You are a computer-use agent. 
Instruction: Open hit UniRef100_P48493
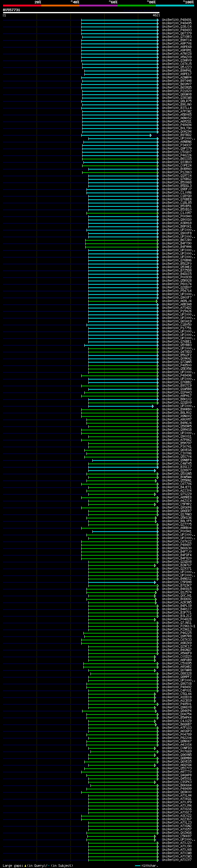176,30
